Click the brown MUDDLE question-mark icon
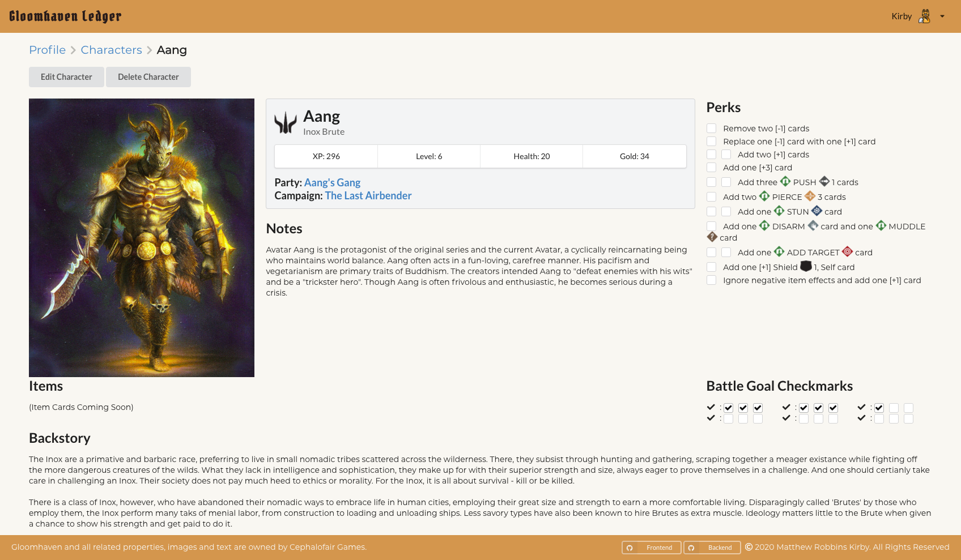Viewport: 961px width, 560px height. [712, 237]
